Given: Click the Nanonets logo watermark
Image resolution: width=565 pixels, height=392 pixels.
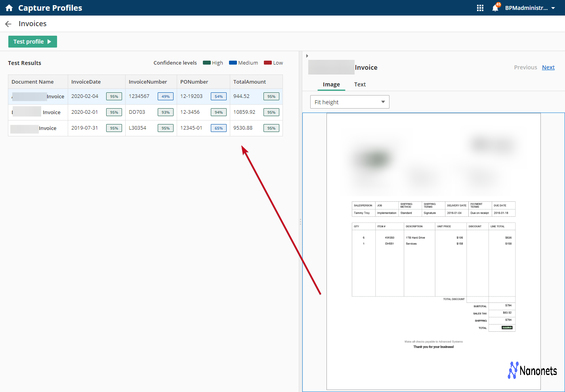Looking at the screenshot, I should [531, 370].
